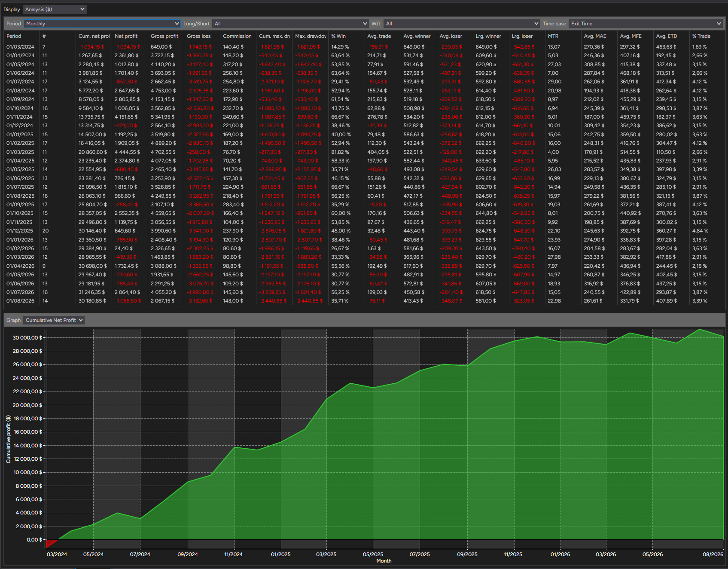The height and width of the screenshot is (569, 728).
Task: Select the 01/08/2026 period row
Action: pos(365,301)
